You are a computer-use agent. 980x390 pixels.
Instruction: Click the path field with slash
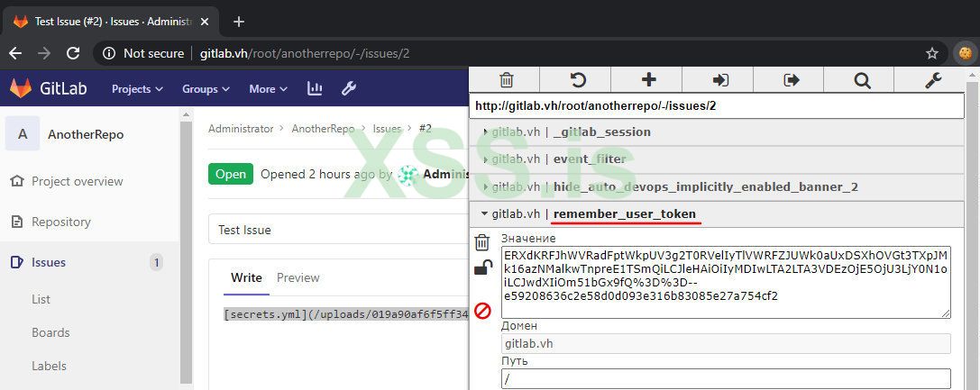click(726, 379)
